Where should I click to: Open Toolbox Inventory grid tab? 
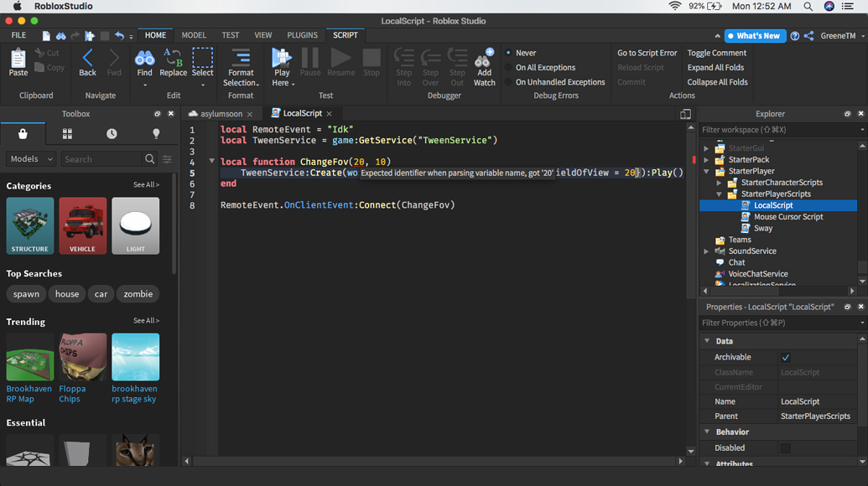tap(67, 134)
